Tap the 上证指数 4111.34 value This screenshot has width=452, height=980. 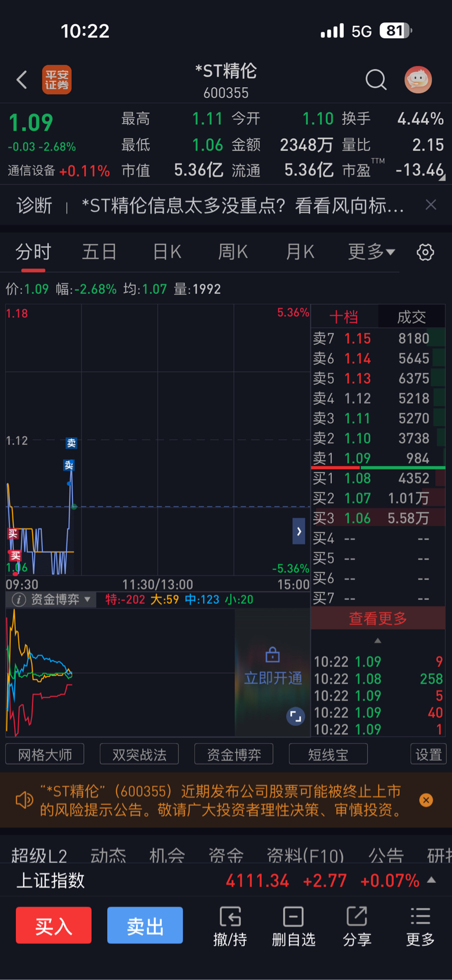point(257,881)
